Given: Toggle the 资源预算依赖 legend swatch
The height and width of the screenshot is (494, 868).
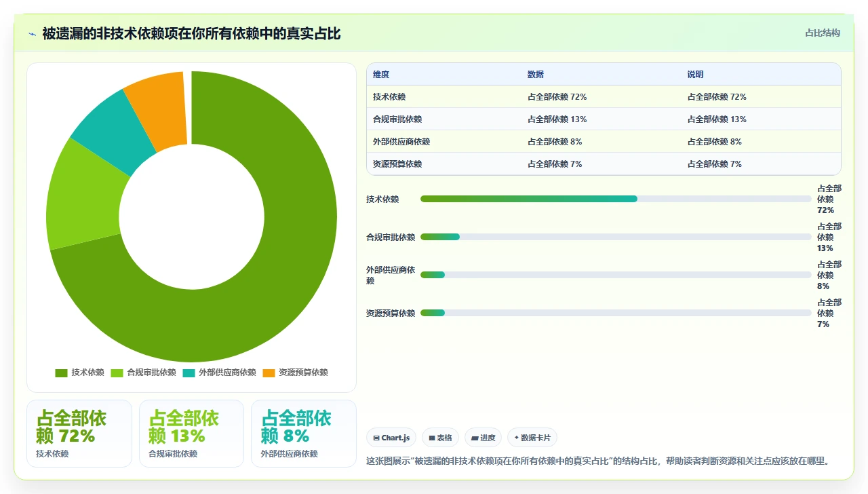Looking at the screenshot, I should (269, 373).
